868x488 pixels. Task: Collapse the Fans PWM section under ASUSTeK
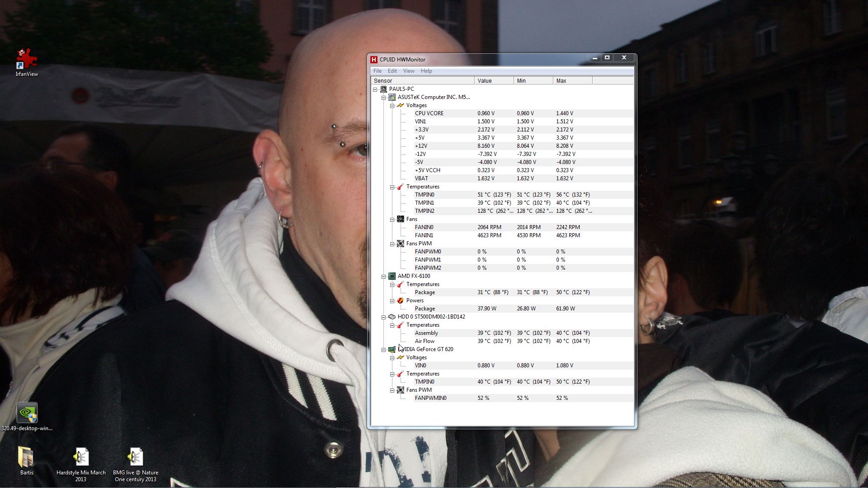(x=392, y=244)
